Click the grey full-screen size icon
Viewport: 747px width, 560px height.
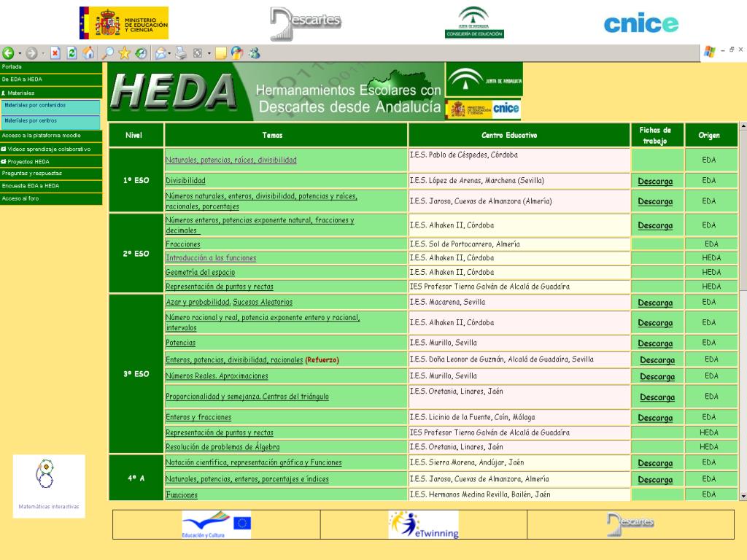click(198, 53)
